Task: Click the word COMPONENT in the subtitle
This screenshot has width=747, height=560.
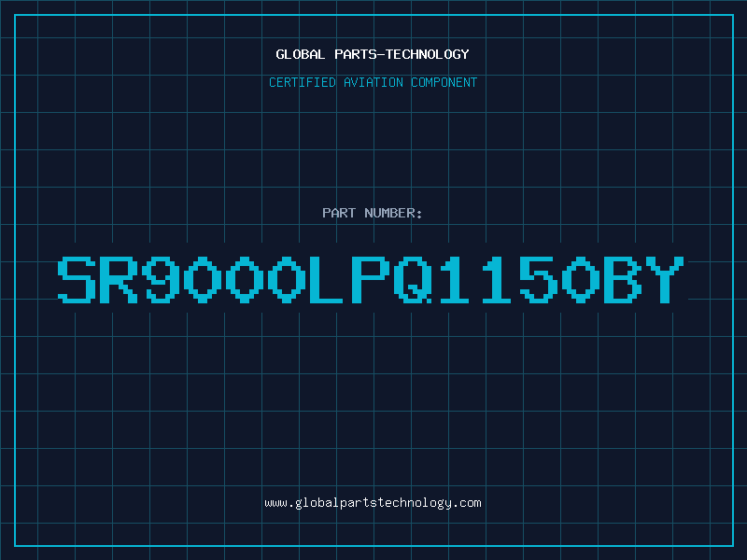Action: 444,82
